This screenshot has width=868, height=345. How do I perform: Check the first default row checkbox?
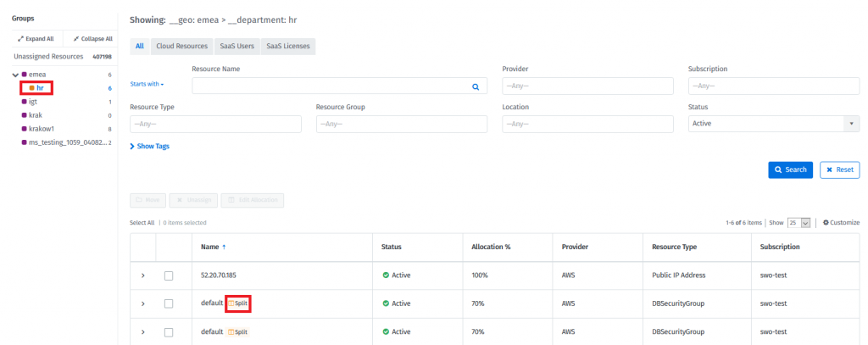169,303
